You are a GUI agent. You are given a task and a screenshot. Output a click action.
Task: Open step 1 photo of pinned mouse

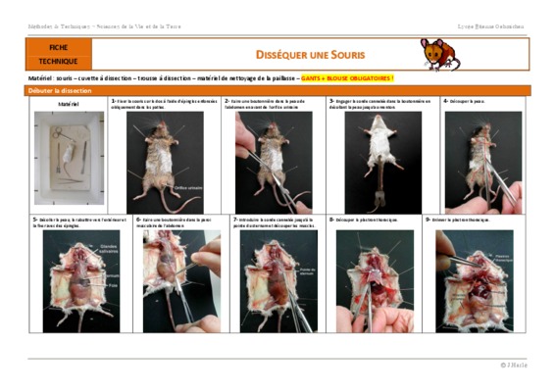[x=165, y=163]
